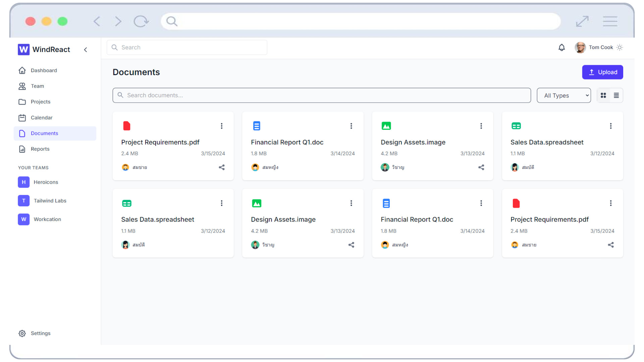Screen dimensions: 644x362
Task: Switch to list view layout
Action: coord(616,96)
